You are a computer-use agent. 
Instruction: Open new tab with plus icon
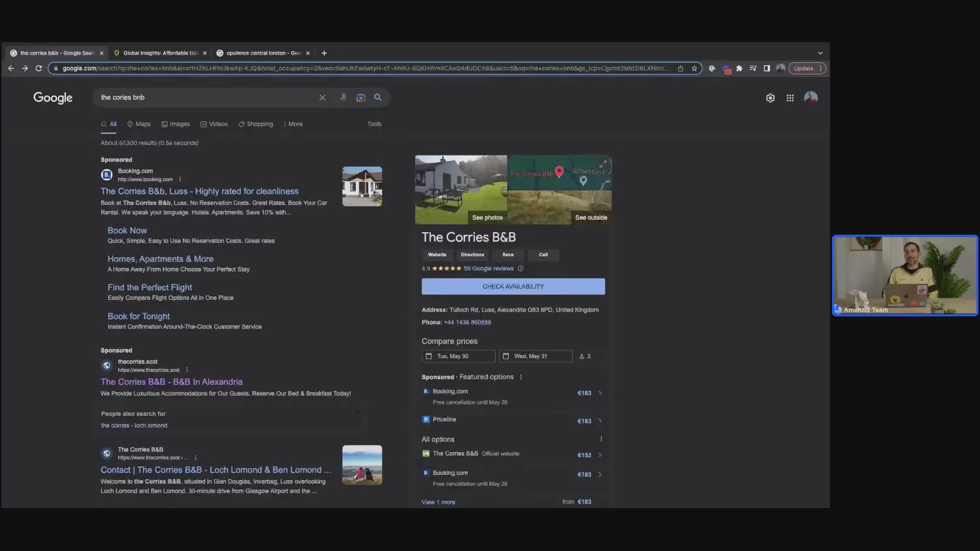(x=324, y=53)
